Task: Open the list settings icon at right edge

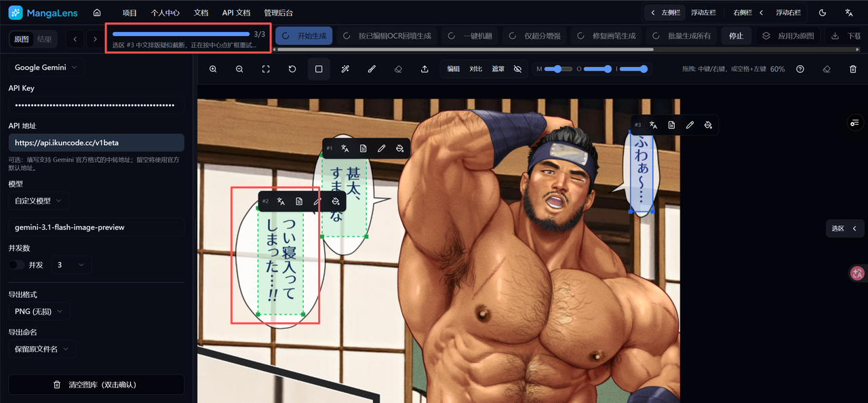Action: (x=854, y=123)
